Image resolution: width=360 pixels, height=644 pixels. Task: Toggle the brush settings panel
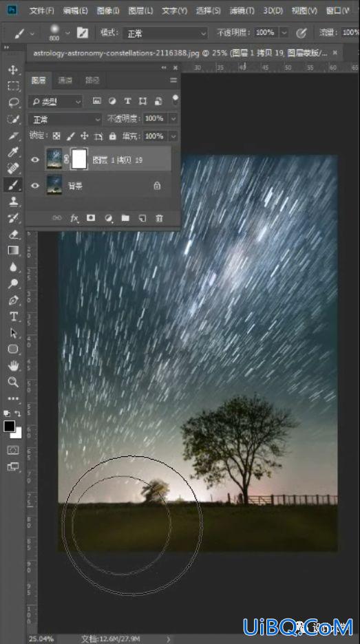point(82,33)
